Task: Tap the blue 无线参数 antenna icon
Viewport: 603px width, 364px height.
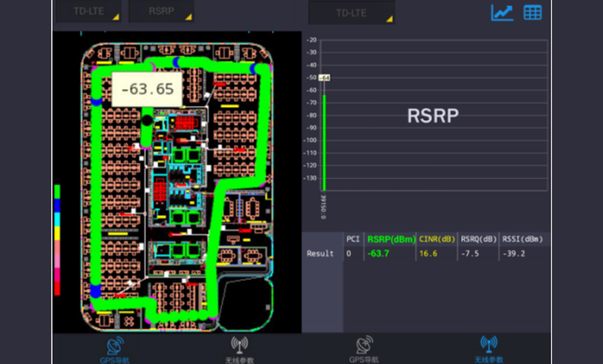Action: point(489,346)
